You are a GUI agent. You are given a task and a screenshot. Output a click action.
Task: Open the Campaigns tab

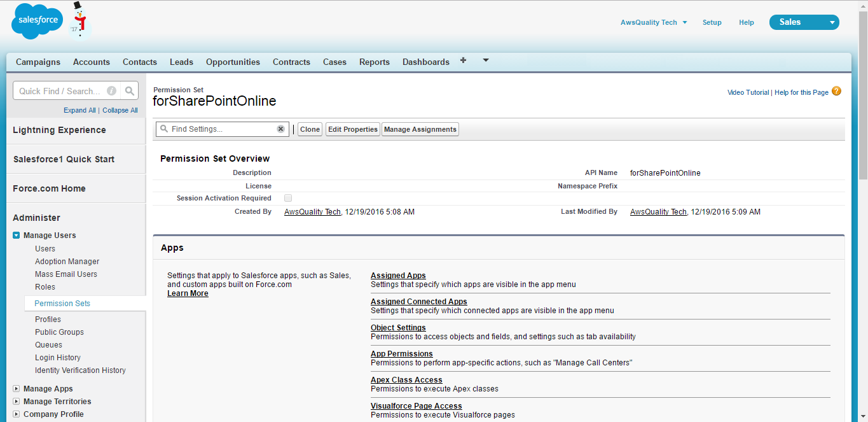pyautogui.click(x=38, y=62)
